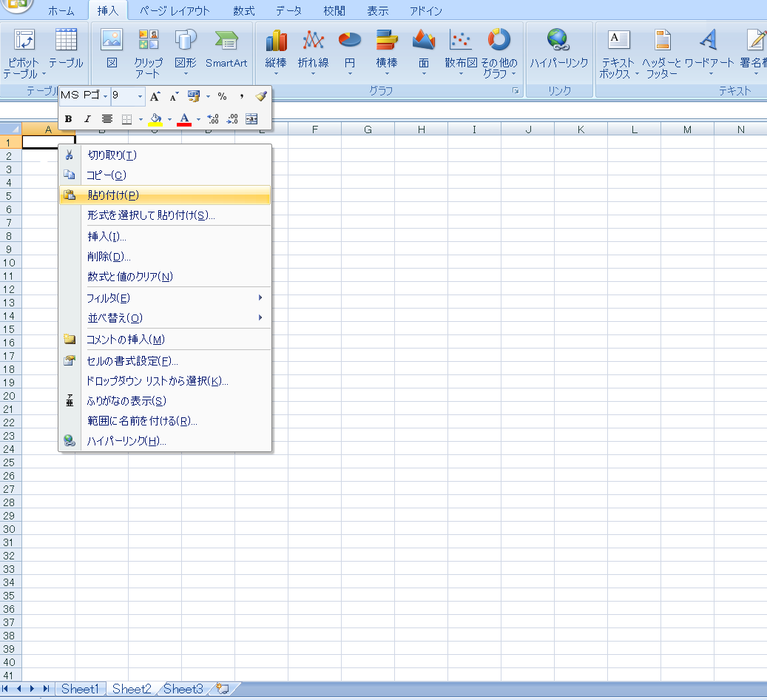
Task: Increase decimal places in mini toolbar
Action: point(213,119)
